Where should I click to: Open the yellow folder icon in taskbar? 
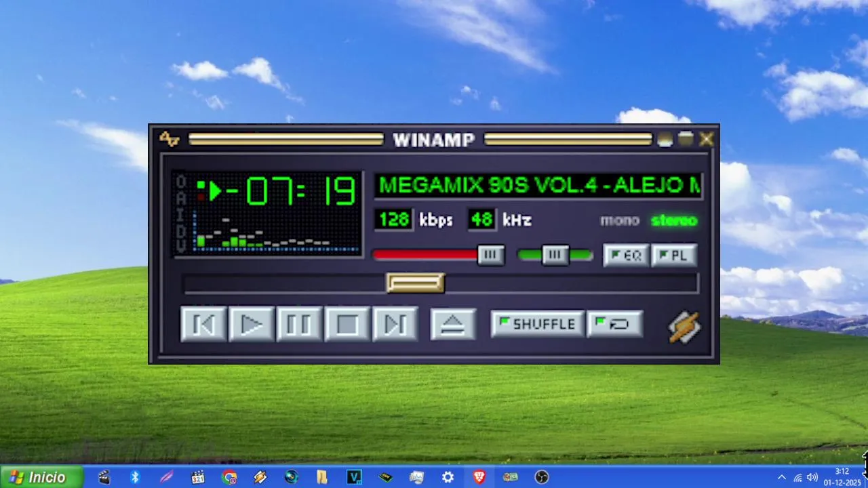(322, 477)
